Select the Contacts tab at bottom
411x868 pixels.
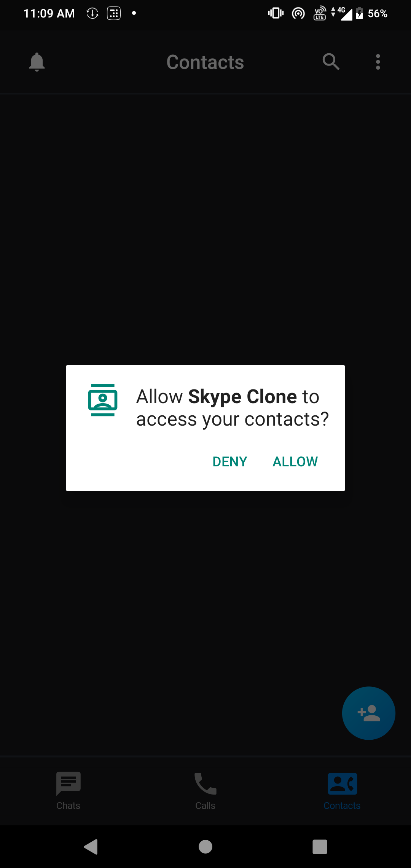[342, 791]
